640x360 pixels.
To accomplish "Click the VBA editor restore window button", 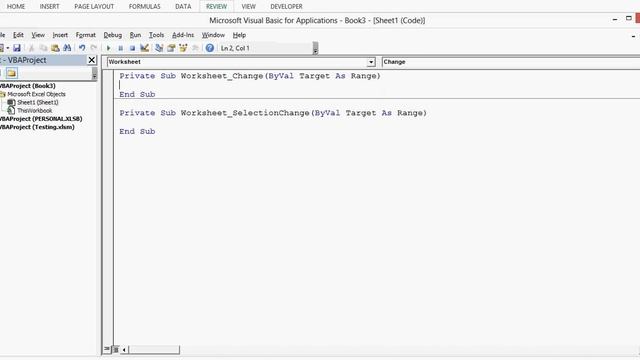I will pyautogui.click(x=629, y=18).
